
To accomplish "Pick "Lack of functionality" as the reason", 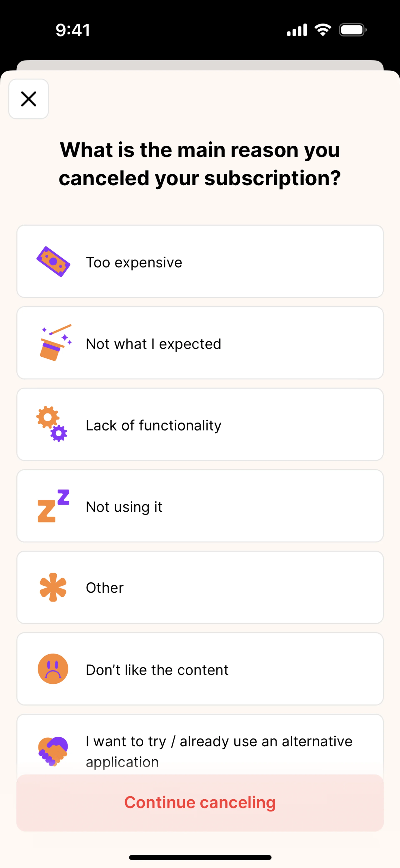I will [154, 426].
